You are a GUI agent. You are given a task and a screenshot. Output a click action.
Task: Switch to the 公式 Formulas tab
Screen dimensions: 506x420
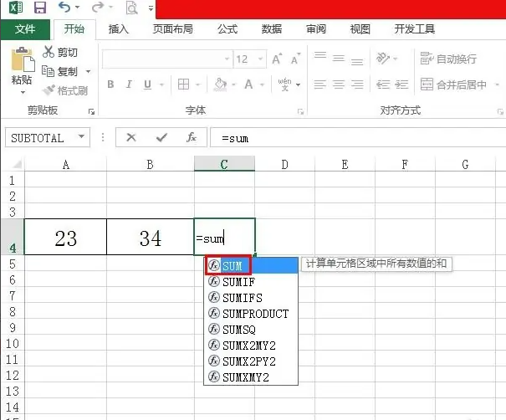227,29
